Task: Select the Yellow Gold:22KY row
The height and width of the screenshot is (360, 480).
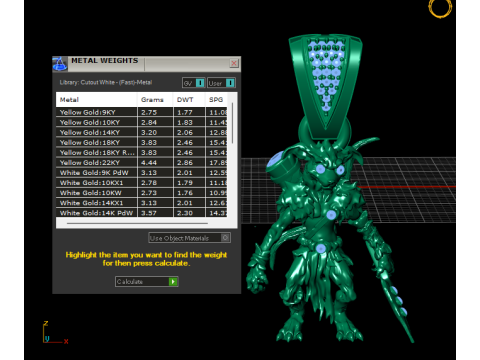Action: pos(142,162)
